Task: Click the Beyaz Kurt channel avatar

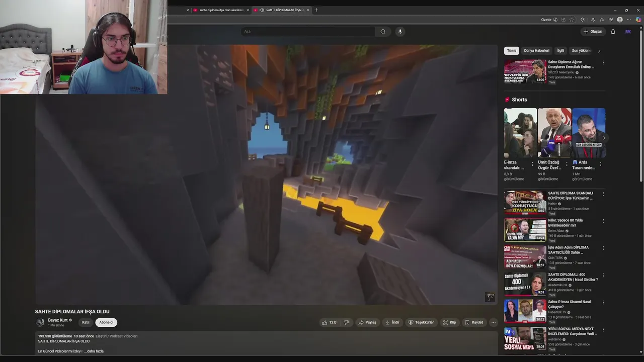Action: tap(41, 322)
